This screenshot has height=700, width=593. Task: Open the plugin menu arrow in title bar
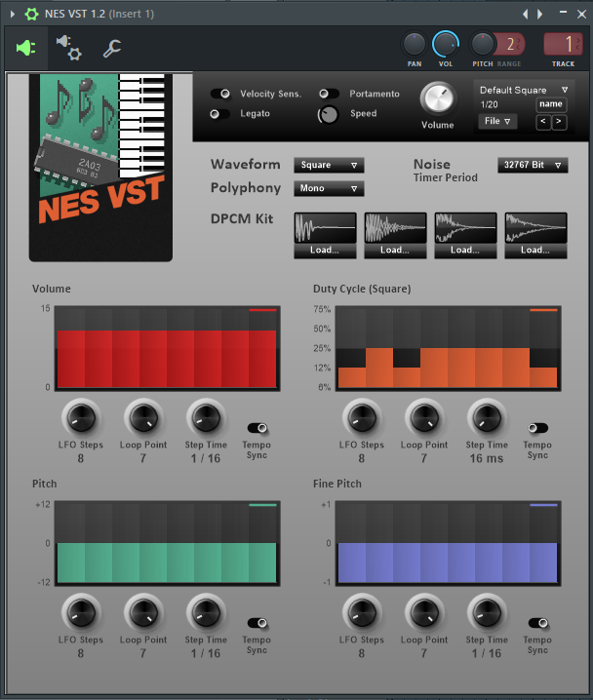13,15
